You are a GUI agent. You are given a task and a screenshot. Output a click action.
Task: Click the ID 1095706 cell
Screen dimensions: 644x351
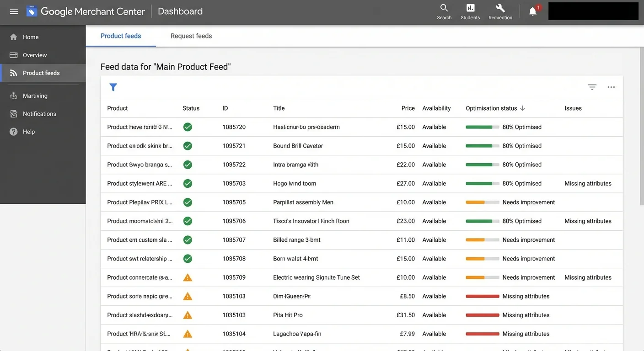click(x=234, y=221)
